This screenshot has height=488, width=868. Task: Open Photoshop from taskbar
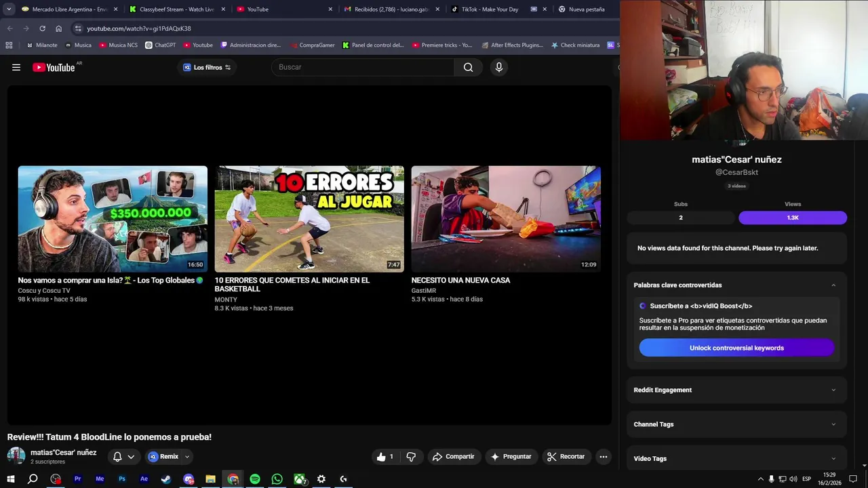122,479
